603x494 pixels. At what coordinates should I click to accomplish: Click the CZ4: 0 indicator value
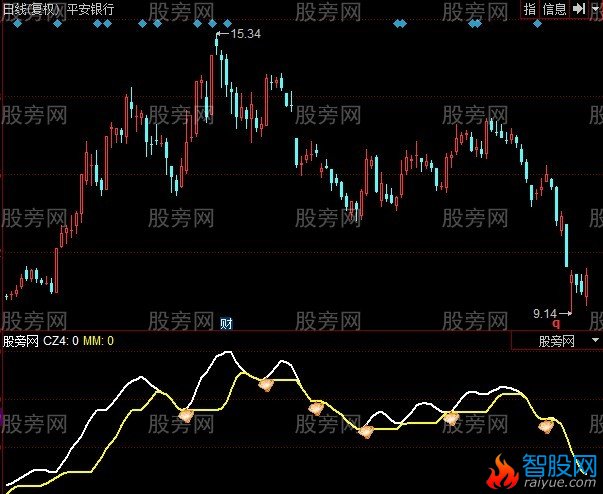click(61, 341)
